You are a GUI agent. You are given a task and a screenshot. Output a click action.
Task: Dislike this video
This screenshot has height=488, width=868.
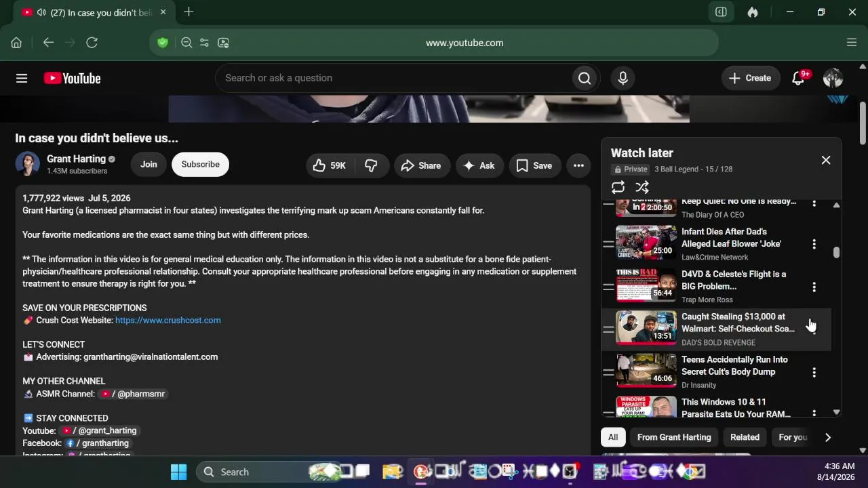[372, 165]
